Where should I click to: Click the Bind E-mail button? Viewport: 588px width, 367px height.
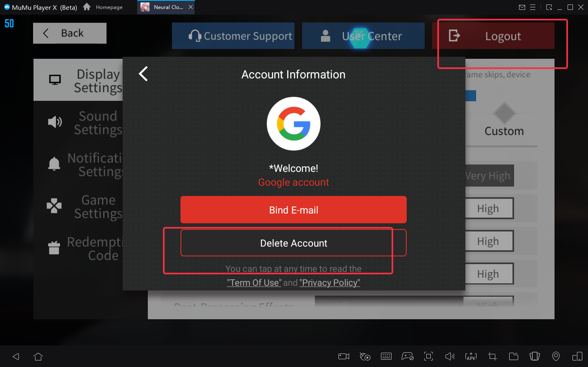pos(294,210)
